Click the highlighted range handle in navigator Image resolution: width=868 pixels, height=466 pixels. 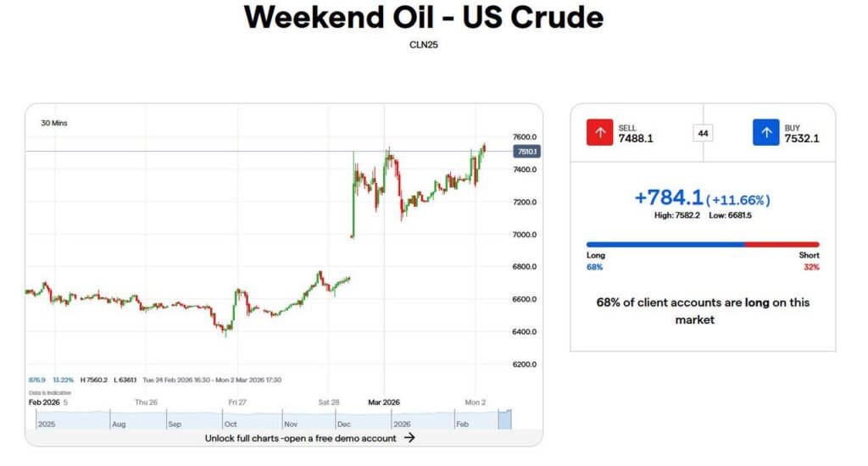pos(507,418)
